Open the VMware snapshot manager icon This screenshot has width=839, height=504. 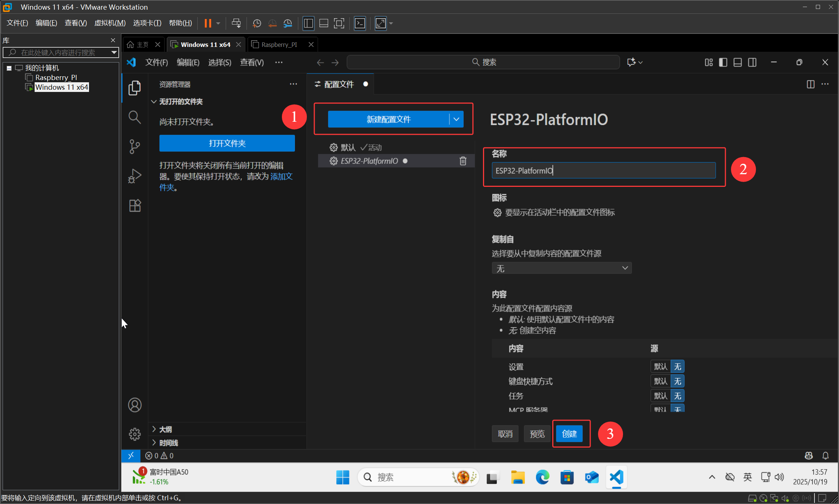click(288, 23)
